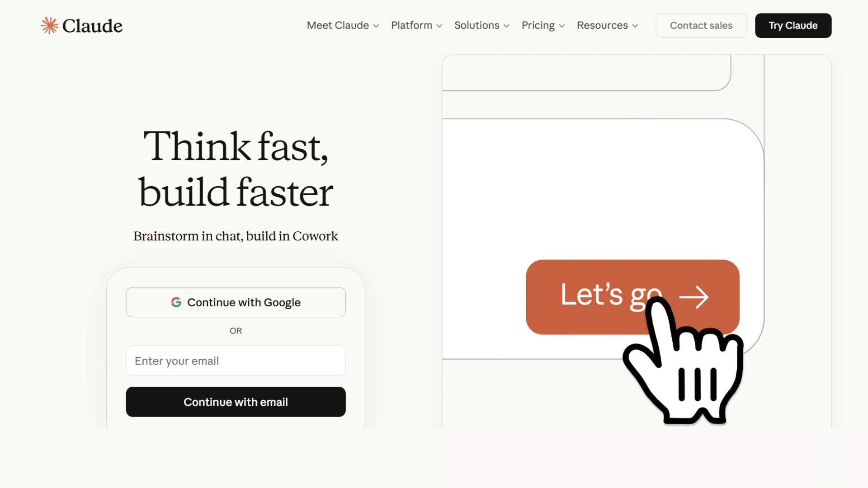Image resolution: width=868 pixels, height=488 pixels.
Task: Expand the Resources chevron arrow
Action: tap(635, 26)
